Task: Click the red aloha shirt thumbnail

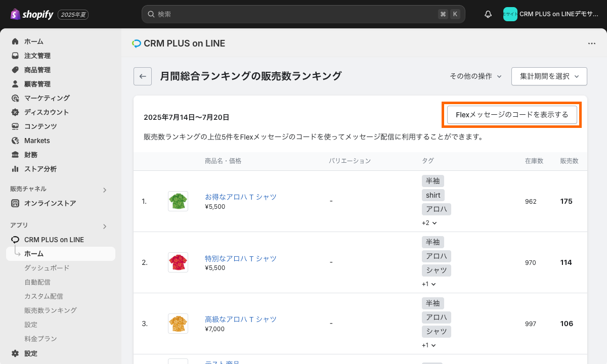Action: [178, 262]
